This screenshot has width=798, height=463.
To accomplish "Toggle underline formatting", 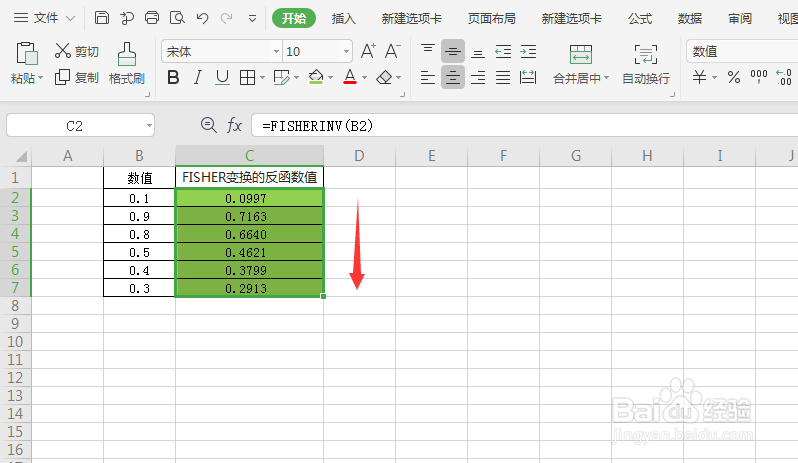I will click(x=222, y=78).
